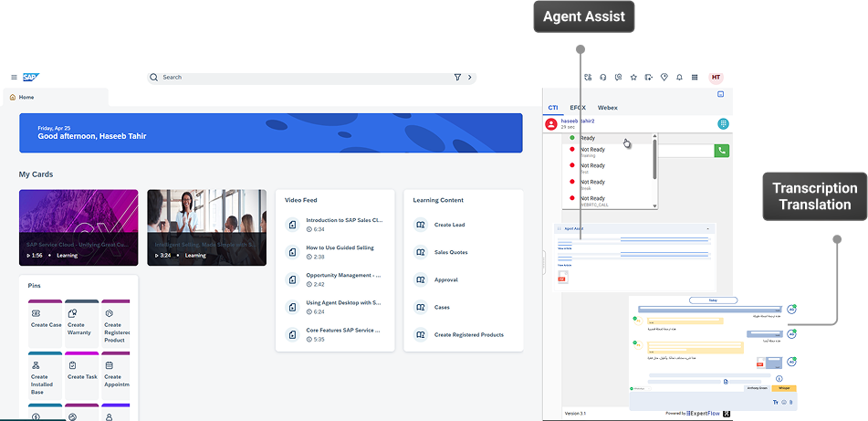Image resolution: width=868 pixels, height=421 pixels.
Task: Open the Create Case pin
Action: [x=46, y=323]
